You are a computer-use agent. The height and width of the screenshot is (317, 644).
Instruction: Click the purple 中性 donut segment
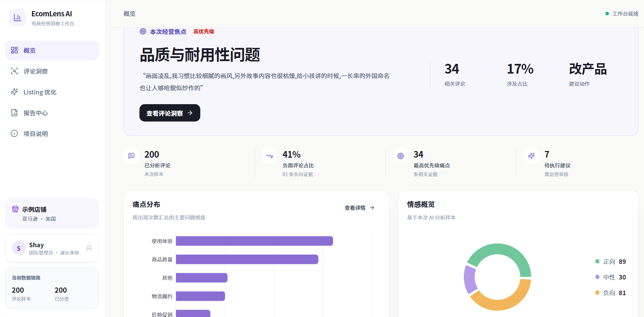(469, 279)
